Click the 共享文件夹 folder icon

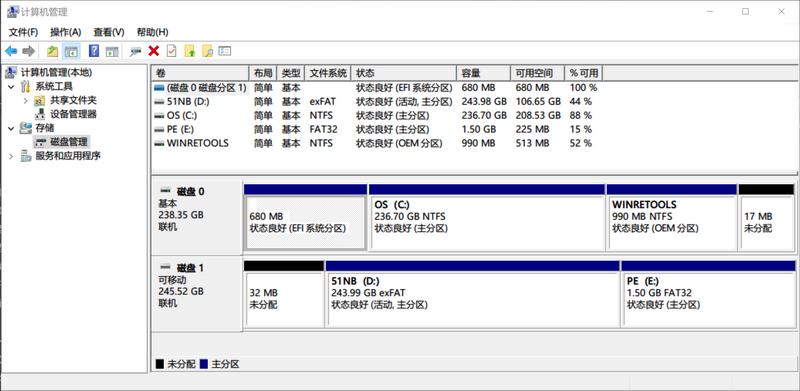click(x=40, y=101)
